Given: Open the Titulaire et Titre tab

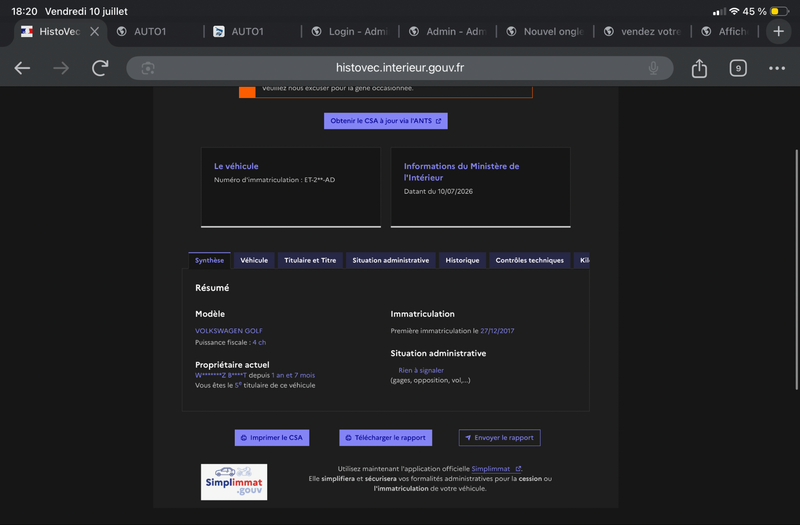Looking at the screenshot, I should [x=310, y=260].
